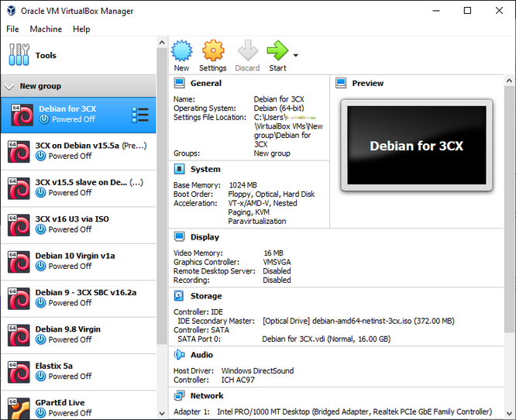Start the VM with green arrow
This screenshot has width=516, height=420.
click(277, 50)
